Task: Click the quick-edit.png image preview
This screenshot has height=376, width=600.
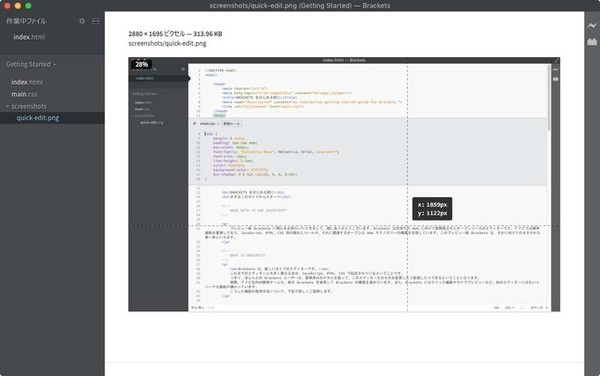Action: click(x=344, y=184)
